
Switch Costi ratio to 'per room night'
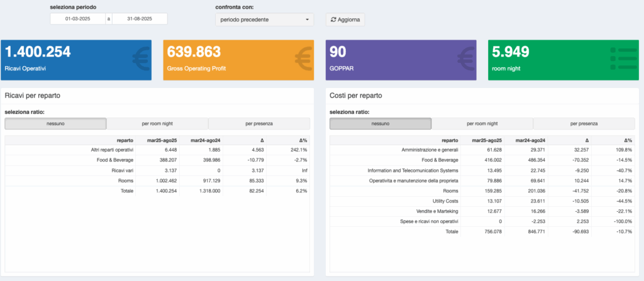pyautogui.click(x=482, y=124)
